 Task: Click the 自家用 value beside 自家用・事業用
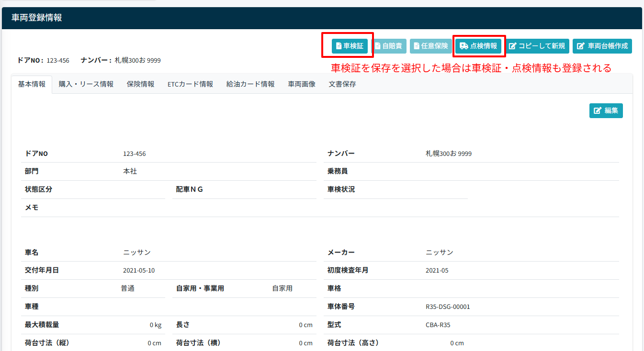pos(282,289)
